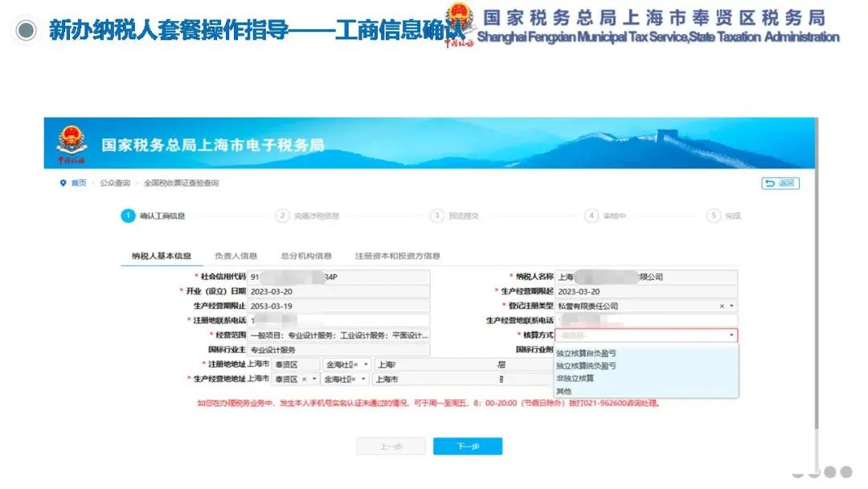Clear the 登记注册类型 selection with the x
868x489 pixels.
[x=722, y=306]
